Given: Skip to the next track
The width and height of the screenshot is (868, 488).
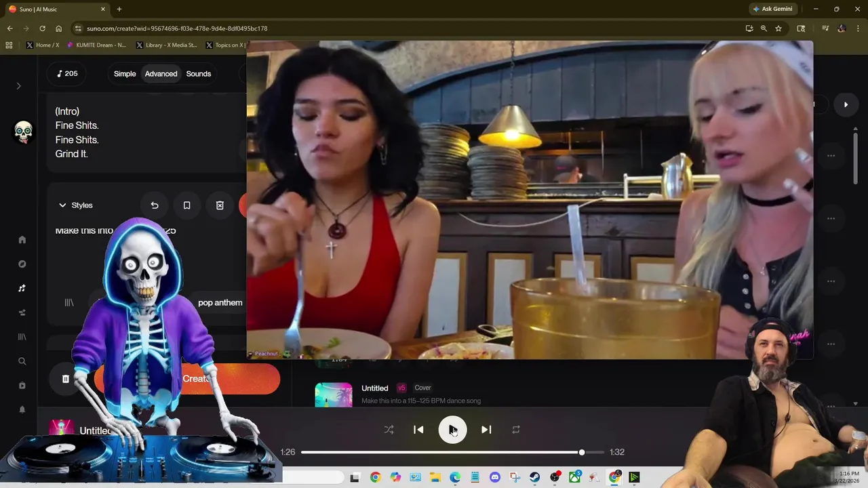Looking at the screenshot, I should click(x=486, y=430).
